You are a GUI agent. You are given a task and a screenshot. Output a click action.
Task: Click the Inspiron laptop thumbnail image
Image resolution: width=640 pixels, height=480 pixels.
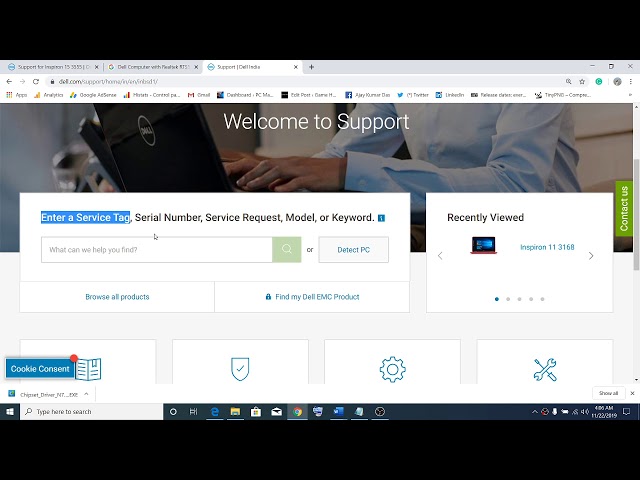pos(484,245)
